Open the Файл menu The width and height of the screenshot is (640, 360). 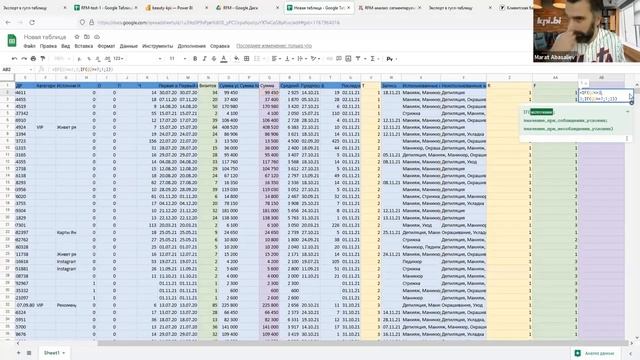[29, 46]
